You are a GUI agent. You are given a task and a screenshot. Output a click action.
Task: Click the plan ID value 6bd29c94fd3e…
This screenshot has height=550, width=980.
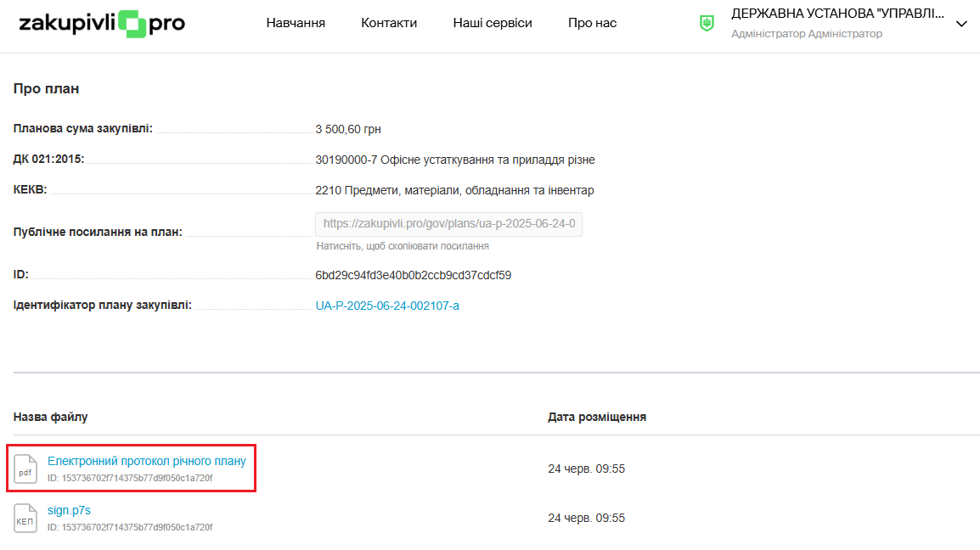click(x=413, y=275)
